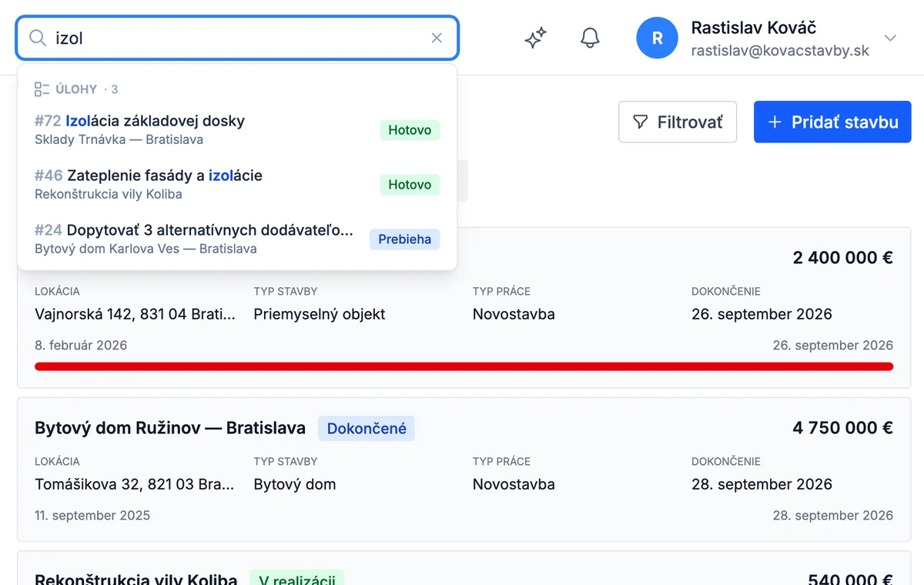This screenshot has height=585, width=924.
Task: Click the Hotovo badge on task #46
Action: pos(410,185)
